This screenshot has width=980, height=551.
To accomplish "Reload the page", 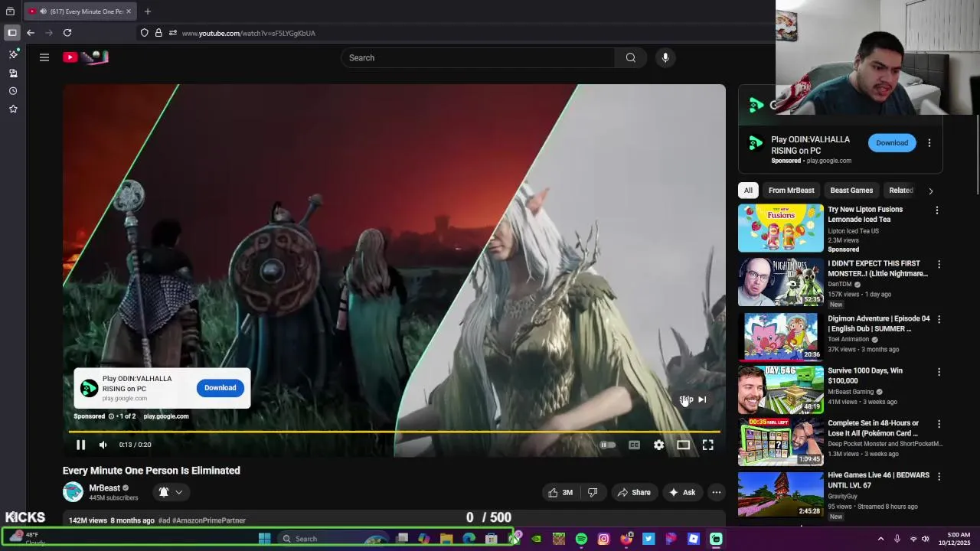I will (x=67, y=33).
